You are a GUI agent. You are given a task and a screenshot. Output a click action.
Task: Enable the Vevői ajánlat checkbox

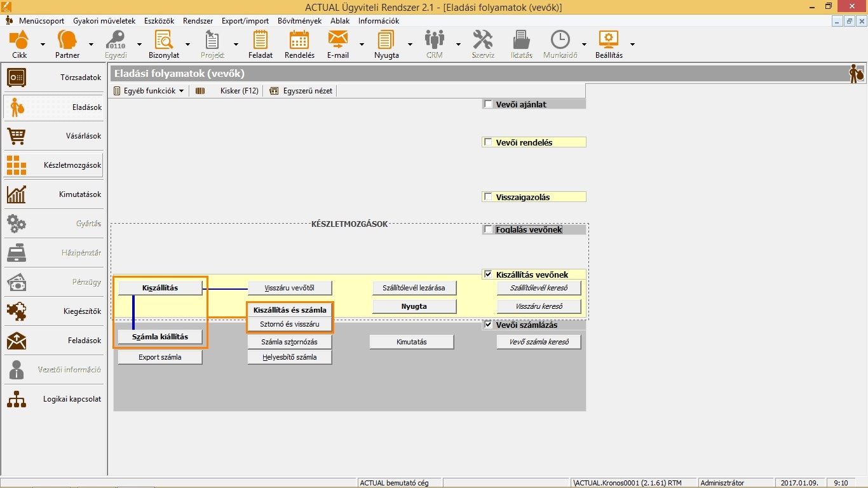(x=488, y=104)
